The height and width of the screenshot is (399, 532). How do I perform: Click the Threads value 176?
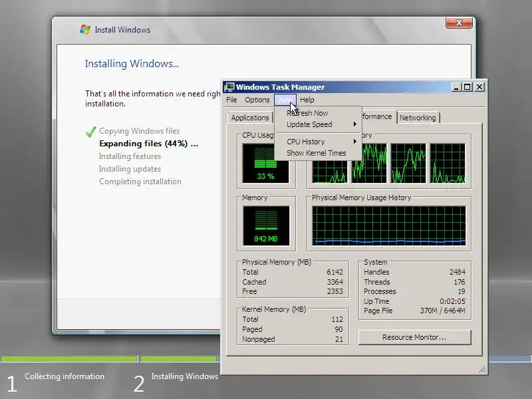coord(460,282)
